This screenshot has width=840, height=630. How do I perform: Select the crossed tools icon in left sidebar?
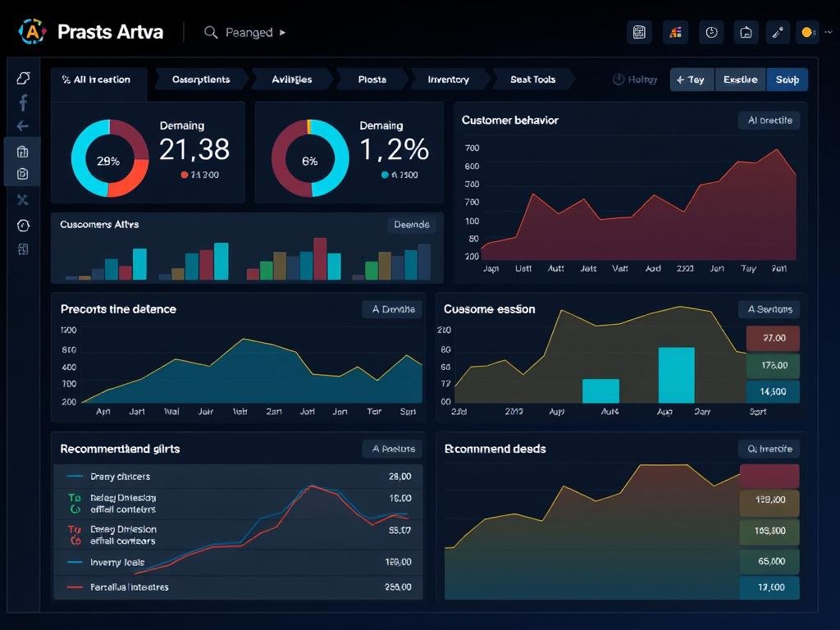(23, 199)
